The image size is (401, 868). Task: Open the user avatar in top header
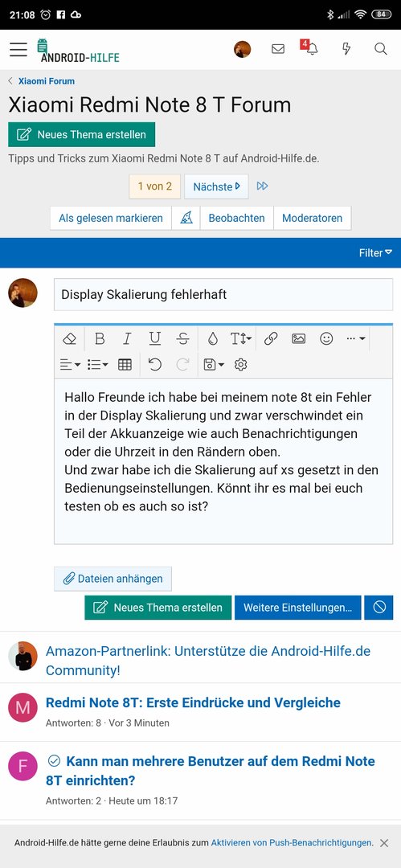click(242, 49)
